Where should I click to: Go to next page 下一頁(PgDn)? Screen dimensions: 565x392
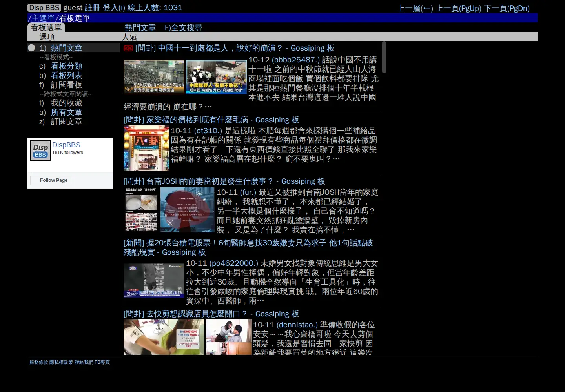(x=507, y=8)
